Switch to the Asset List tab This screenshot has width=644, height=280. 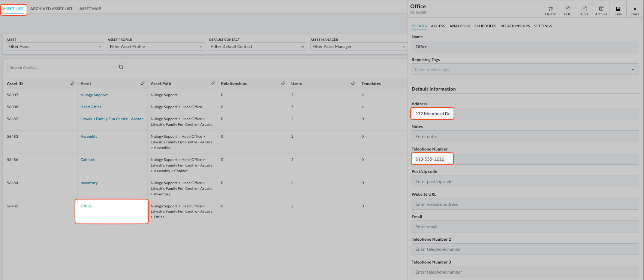[13, 9]
